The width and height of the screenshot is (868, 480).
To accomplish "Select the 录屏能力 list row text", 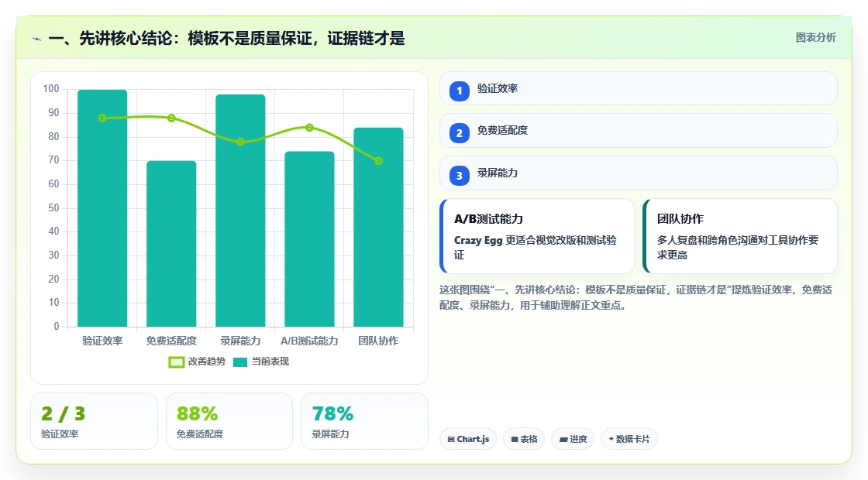I will coord(497,173).
